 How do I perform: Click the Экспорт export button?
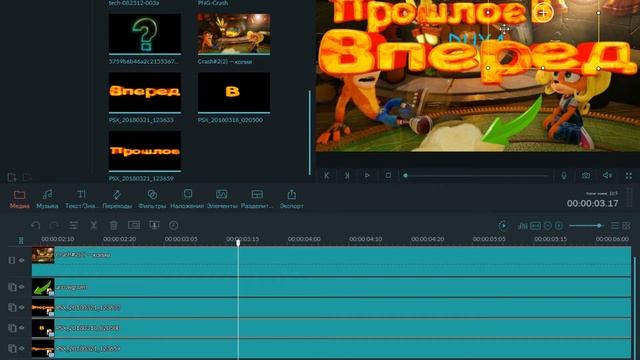pos(291,199)
